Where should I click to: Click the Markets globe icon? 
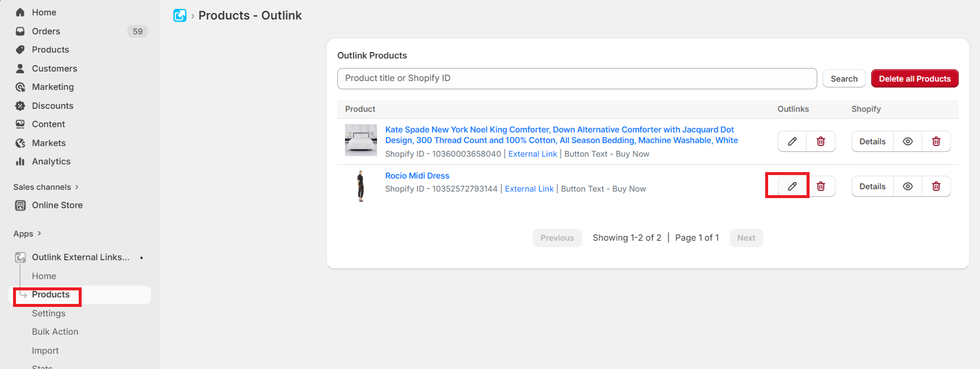(x=20, y=143)
